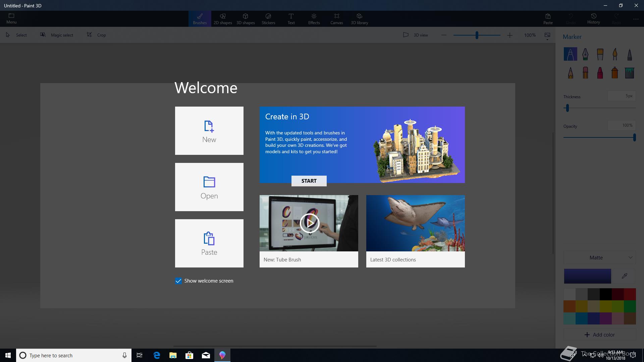The width and height of the screenshot is (644, 362).
Task: Click the New file tile
Action: coord(209,131)
